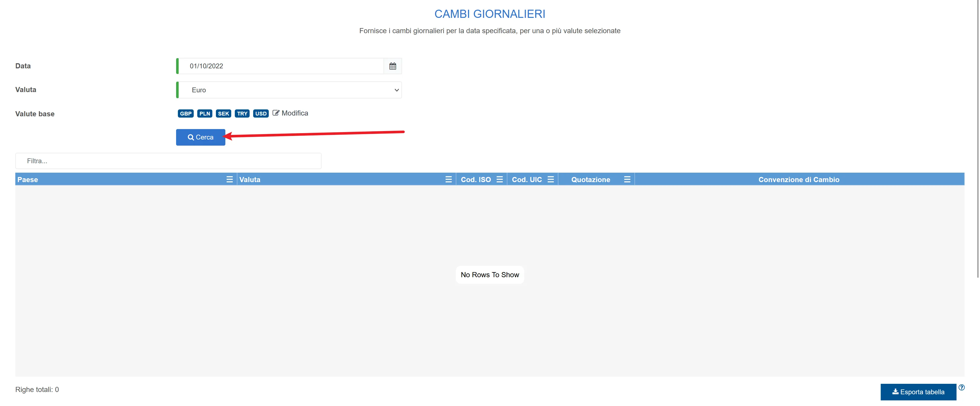
Task: Open the calendar date picker icon
Action: (392, 66)
